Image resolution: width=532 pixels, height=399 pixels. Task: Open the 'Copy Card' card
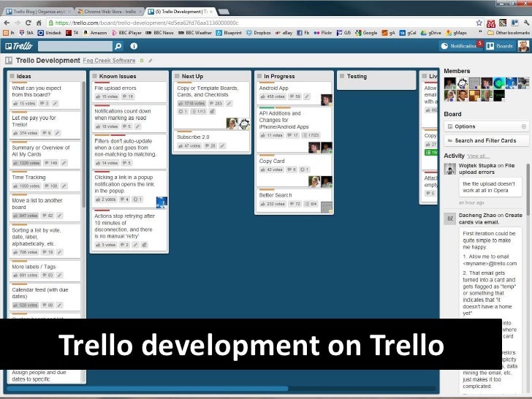pos(294,171)
